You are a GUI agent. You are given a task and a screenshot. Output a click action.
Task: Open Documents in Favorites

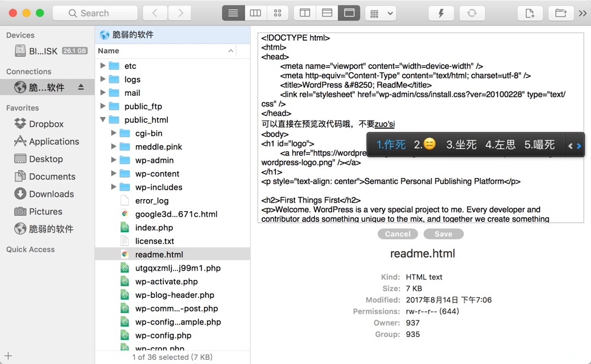[47, 176]
